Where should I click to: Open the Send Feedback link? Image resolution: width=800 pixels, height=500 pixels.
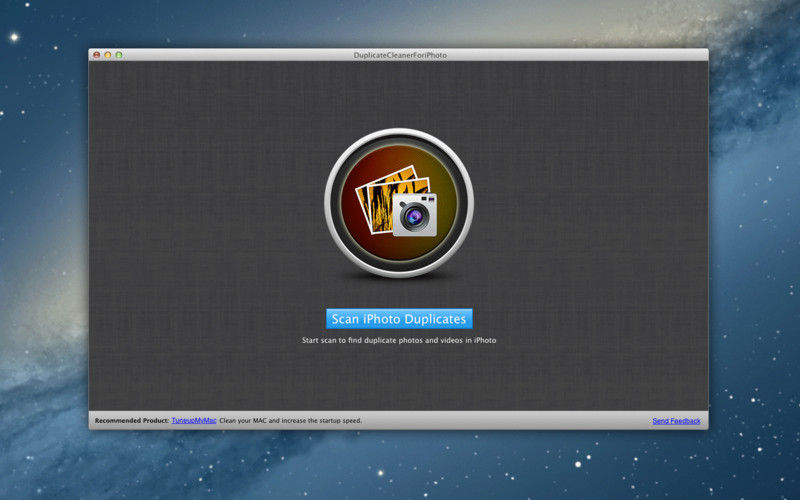pyautogui.click(x=677, y=421)
